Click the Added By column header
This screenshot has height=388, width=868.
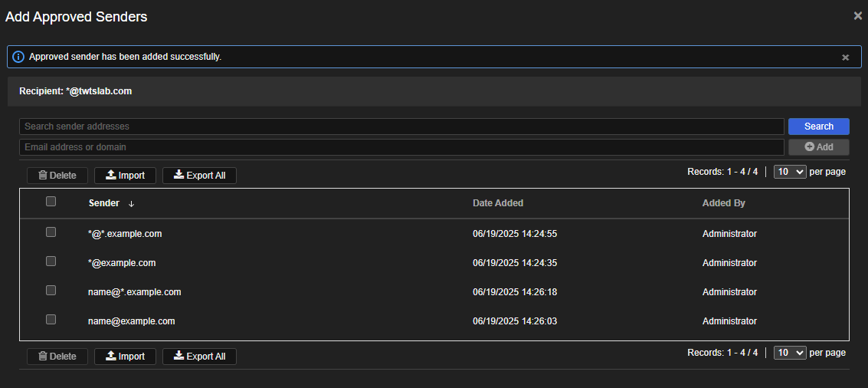click(x=723, y=203)
